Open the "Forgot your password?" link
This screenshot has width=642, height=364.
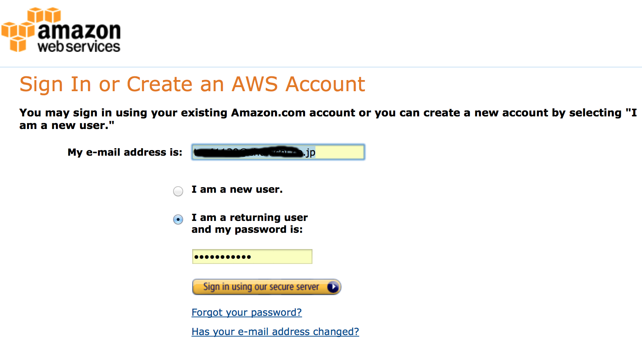tap(247, 312)
